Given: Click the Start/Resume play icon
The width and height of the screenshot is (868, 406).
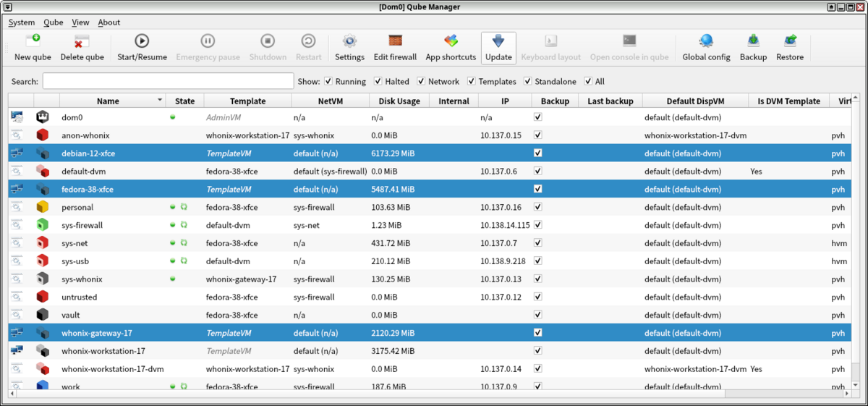Looking at the screenshot, I should 142,41.
